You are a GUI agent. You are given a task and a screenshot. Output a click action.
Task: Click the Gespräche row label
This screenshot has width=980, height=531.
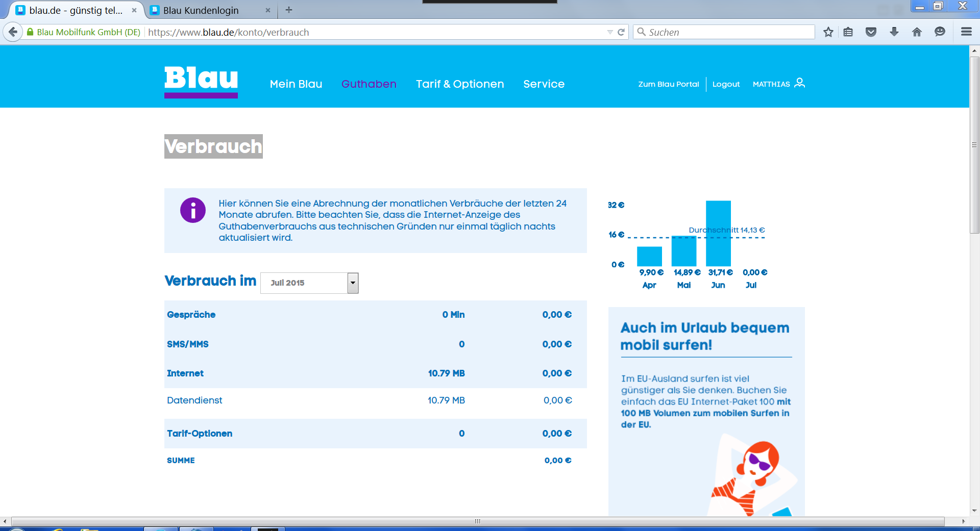pos(191,315)
